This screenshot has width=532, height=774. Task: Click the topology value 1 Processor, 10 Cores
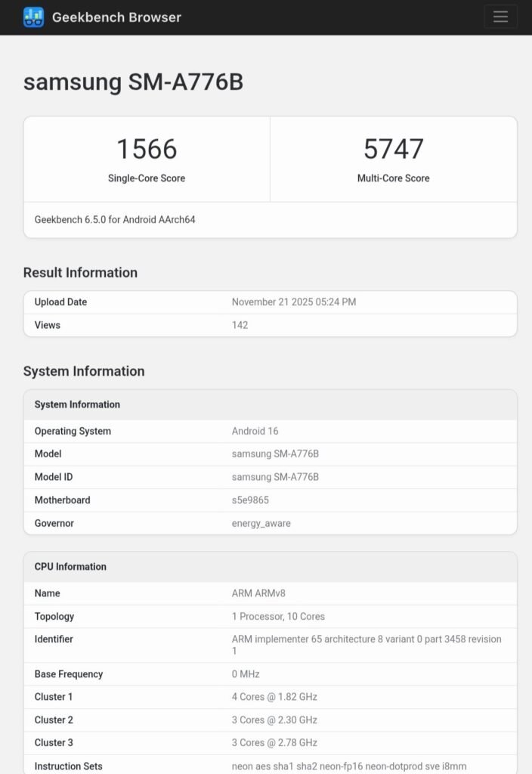[278, 617]
